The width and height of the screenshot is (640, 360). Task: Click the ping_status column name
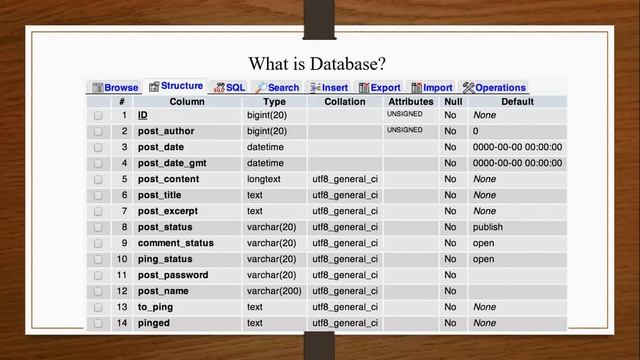click(165, 259)
